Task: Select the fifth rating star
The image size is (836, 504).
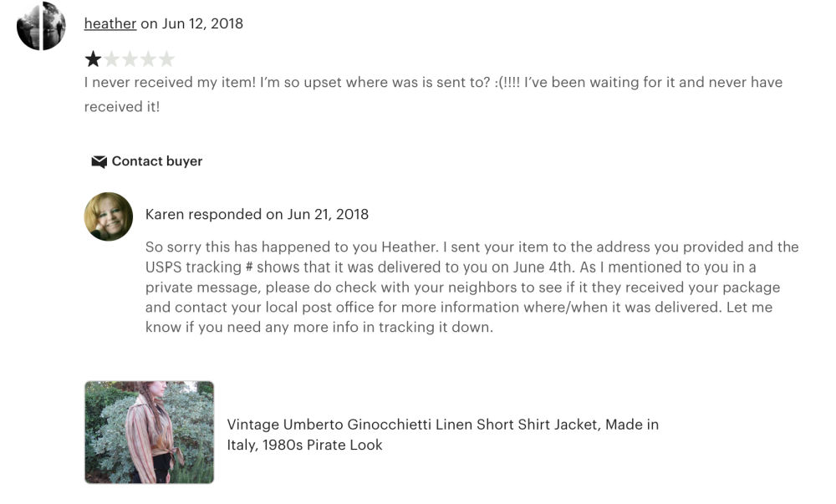Action: 166,59
